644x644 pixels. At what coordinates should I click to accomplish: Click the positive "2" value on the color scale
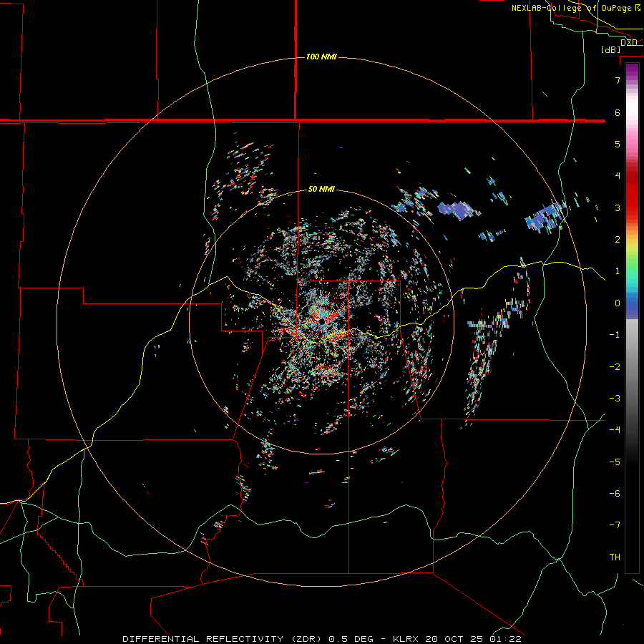click(618, 240)
